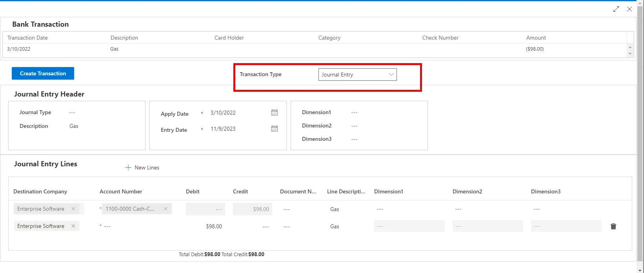Click the expand dialog arrows icon
Screen dimensions: 644x273
tap(616, 9)
